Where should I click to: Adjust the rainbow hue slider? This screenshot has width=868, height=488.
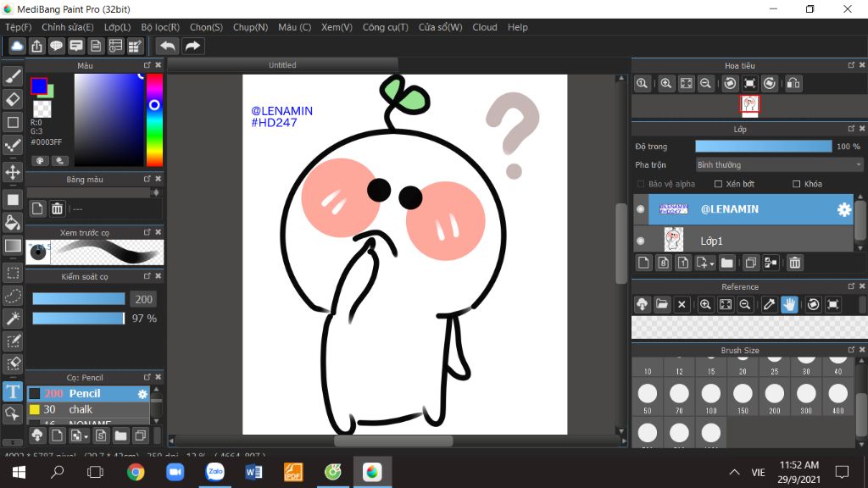[x=154, y=120]
